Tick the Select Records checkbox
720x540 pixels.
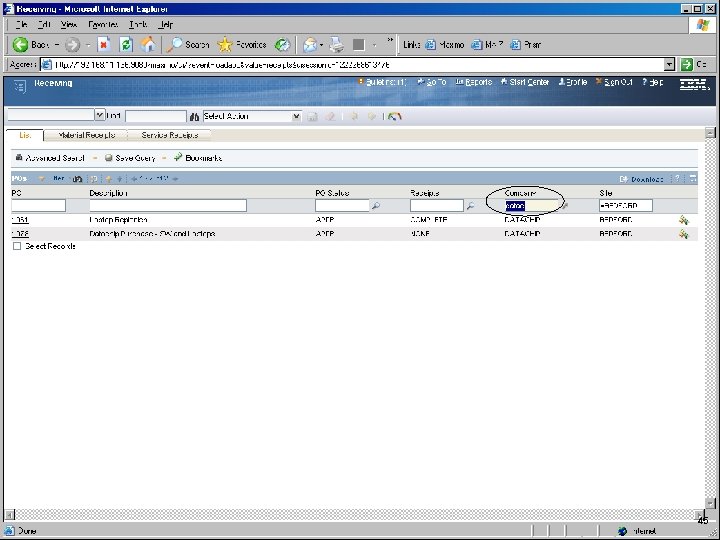click(17, 246)
